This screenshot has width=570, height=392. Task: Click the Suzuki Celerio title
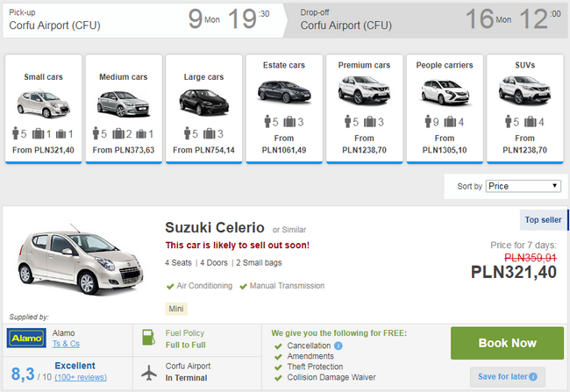(215, 228)
